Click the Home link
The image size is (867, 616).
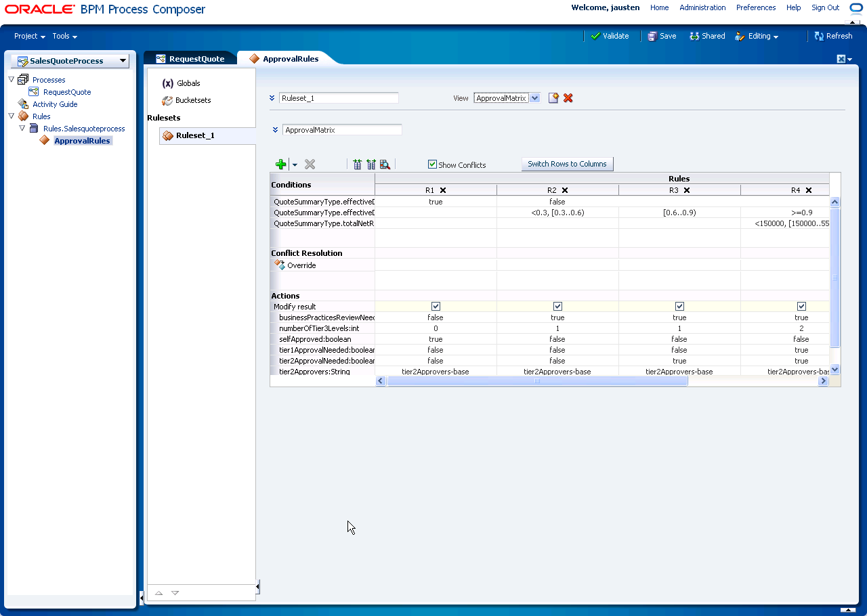(x=659, y=8)
